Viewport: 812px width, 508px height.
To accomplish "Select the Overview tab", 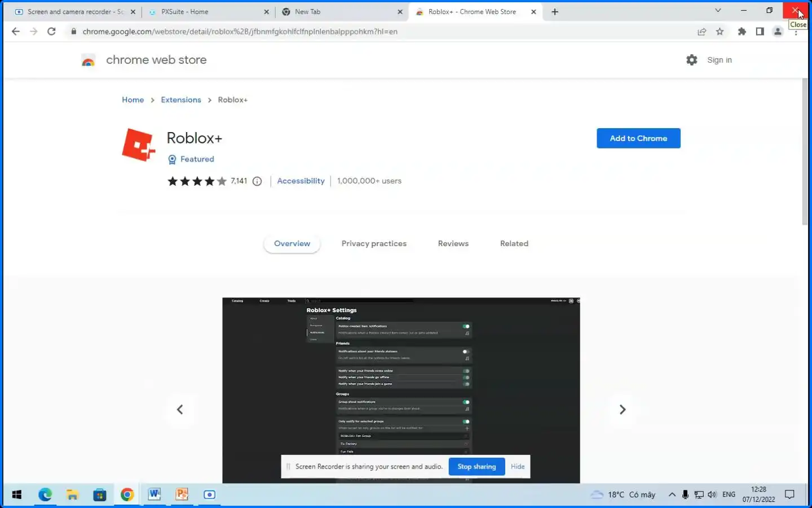I will coord(292,244).
